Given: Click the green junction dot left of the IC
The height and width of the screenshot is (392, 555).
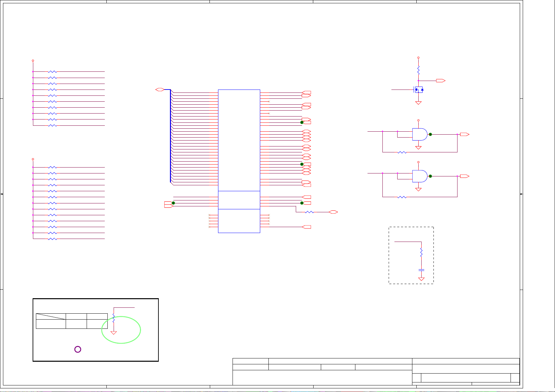Looking at the screenshot, I should tap(173, 203).
